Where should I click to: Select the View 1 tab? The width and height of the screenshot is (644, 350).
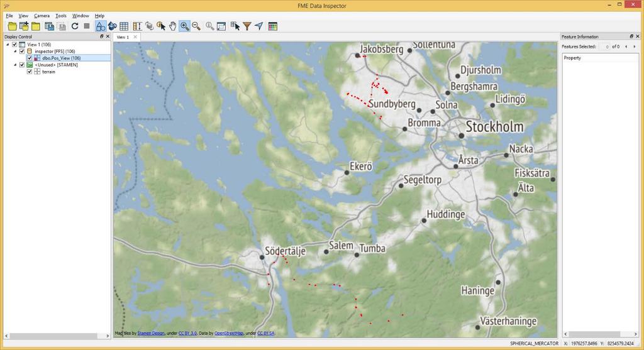tap(123, 37)
